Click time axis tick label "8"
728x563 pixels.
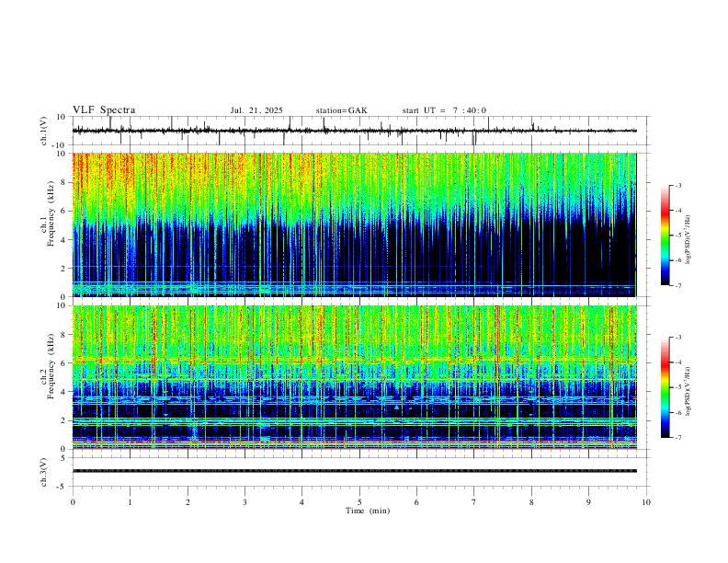click(x=531, y=502)
